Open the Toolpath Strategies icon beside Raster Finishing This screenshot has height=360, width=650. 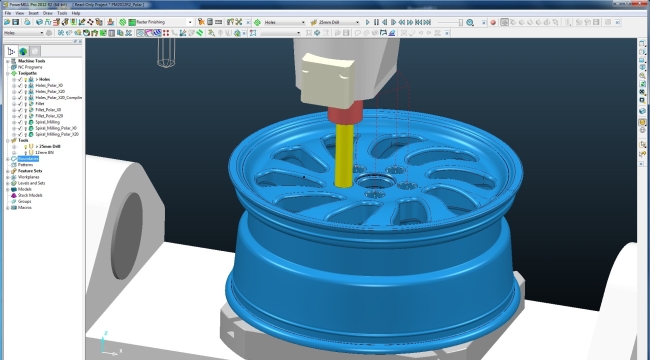tap(132, 22)
